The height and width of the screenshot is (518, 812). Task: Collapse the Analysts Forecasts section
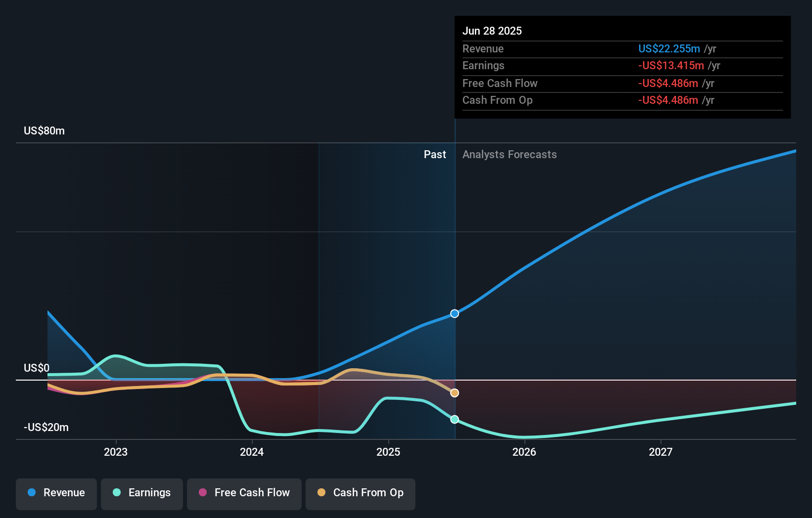point(509,154)
